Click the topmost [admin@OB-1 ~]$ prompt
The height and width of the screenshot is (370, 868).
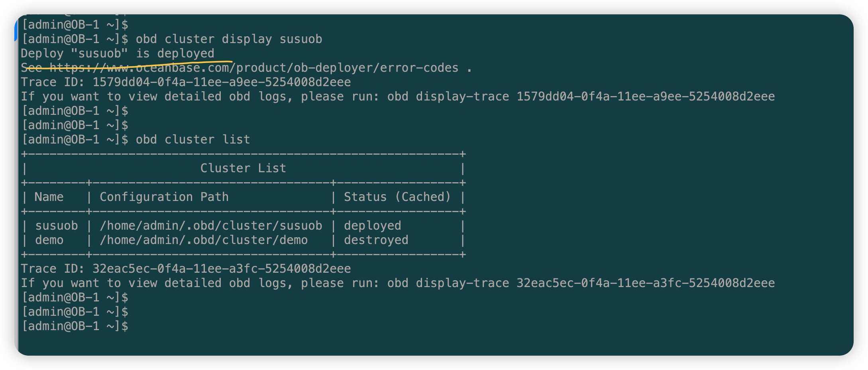coord(75,25)
